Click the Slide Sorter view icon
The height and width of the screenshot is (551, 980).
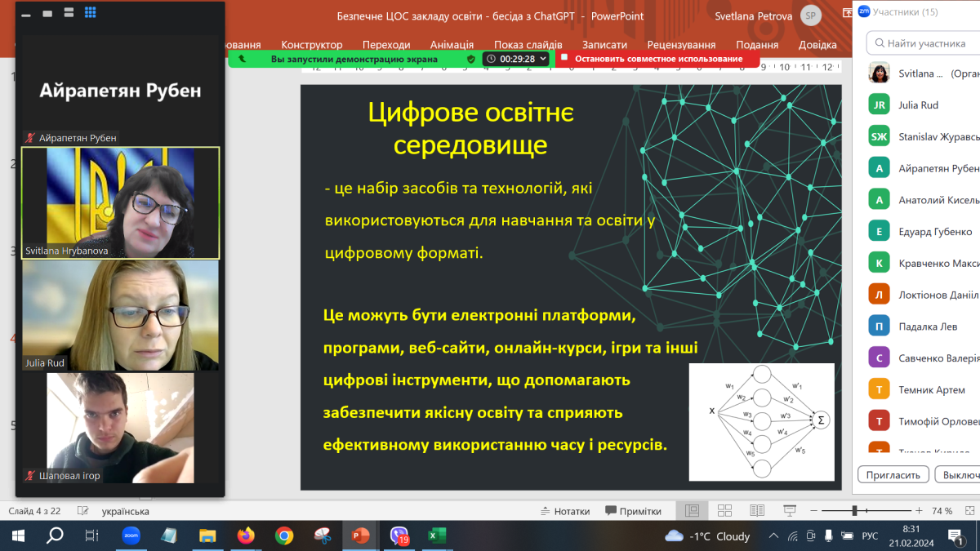pyautogui.click(x=724, y=511)
